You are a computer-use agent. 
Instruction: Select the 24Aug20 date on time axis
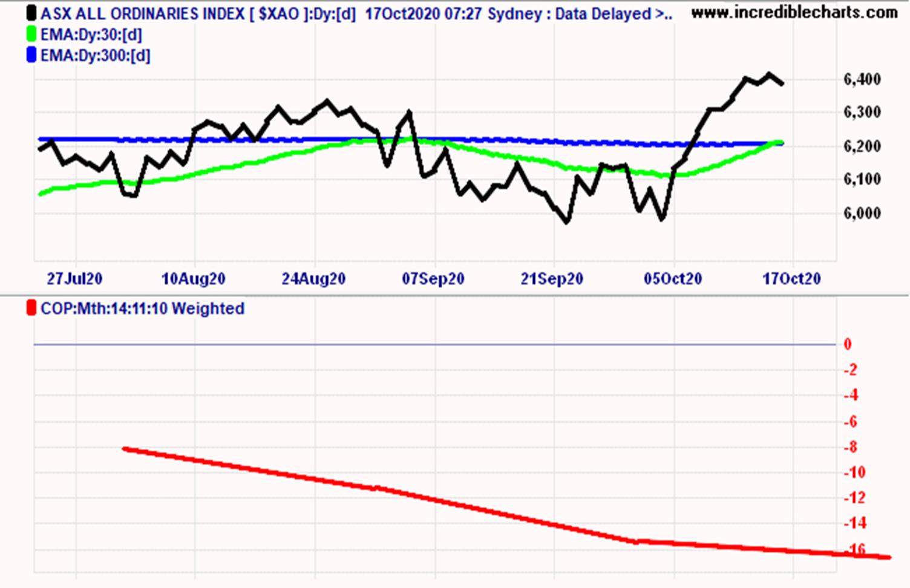click(x=313, y=279)
